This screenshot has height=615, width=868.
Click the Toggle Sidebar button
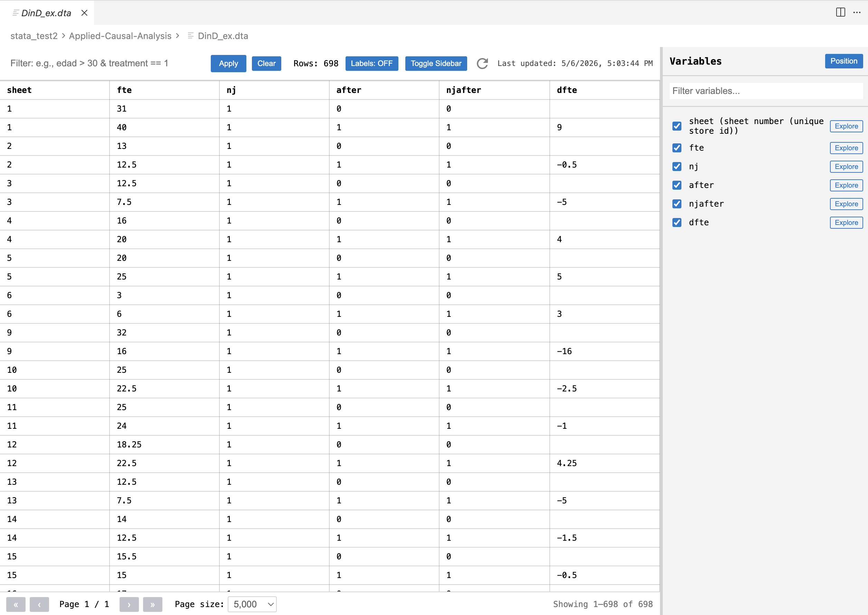click(436, 64)
